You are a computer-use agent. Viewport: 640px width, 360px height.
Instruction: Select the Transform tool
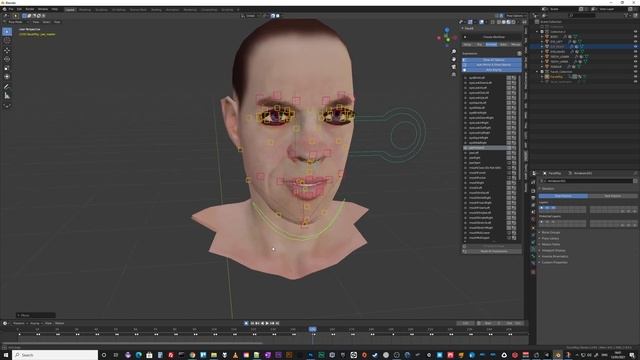coord(7,76)
